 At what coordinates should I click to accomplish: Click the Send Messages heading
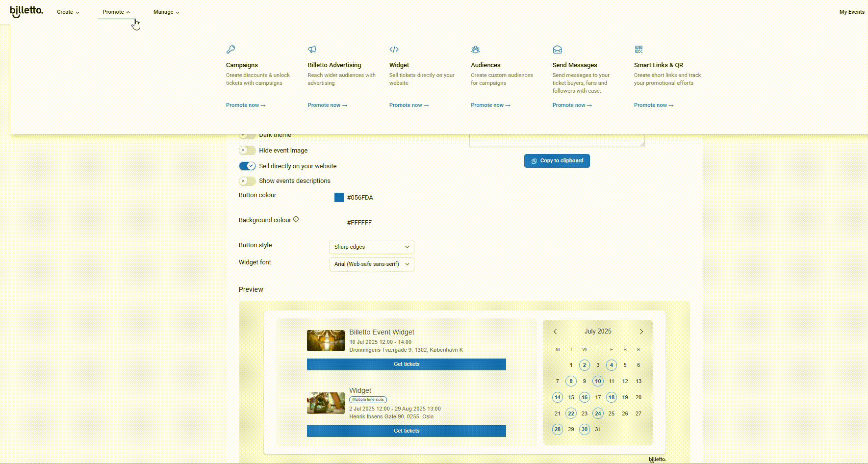[575, 65]
